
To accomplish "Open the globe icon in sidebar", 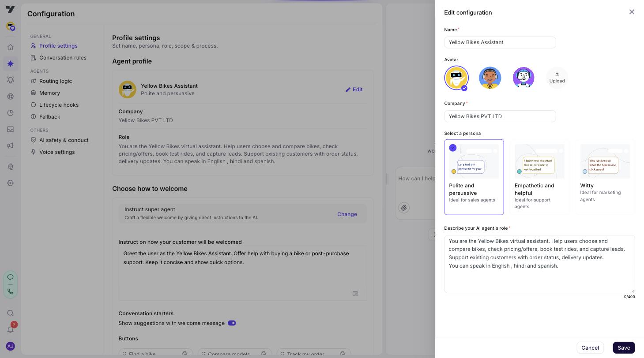I will [x=10, y=97].
